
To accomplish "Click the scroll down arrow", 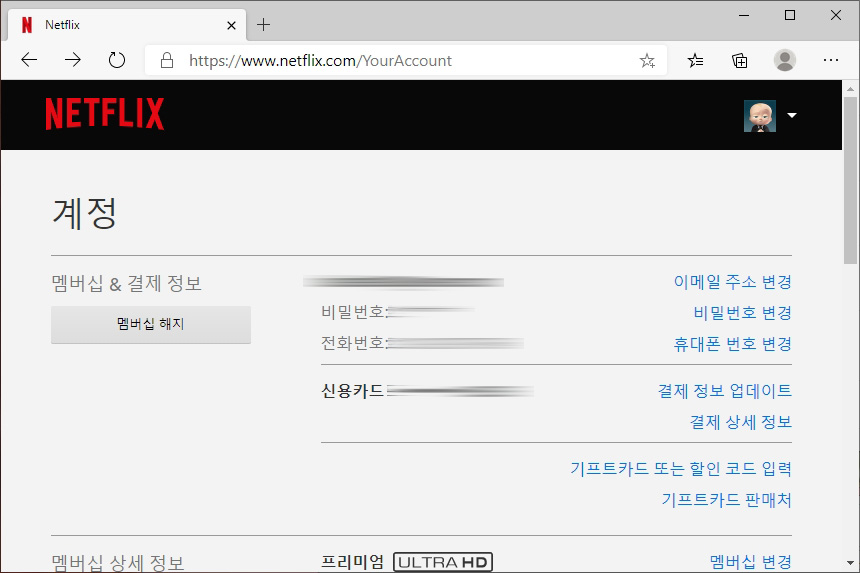I will point(851,563).
